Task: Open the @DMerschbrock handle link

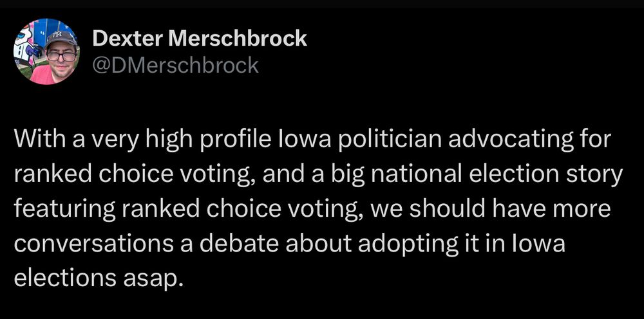Action: pos(176,65)
